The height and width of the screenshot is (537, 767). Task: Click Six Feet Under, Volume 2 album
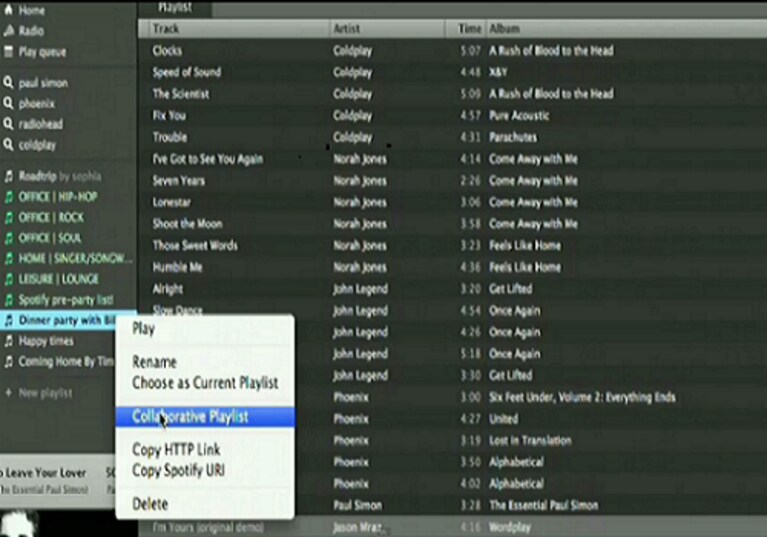(x=582, y=397)
